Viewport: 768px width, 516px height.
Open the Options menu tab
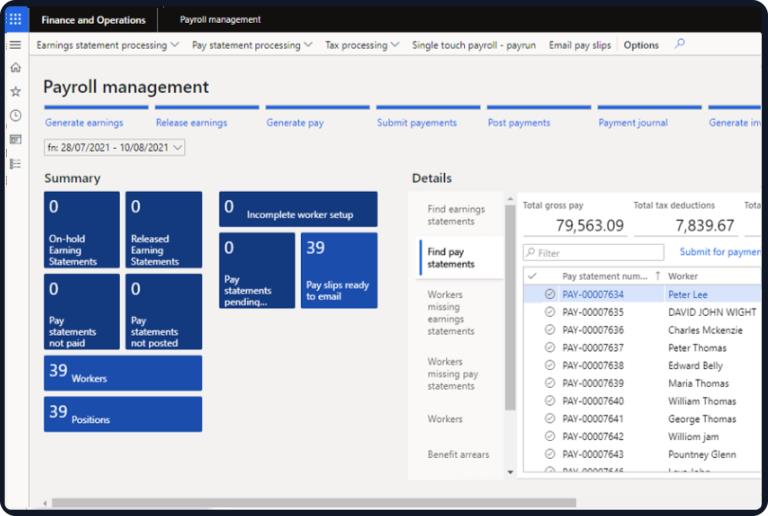point(641,45)
